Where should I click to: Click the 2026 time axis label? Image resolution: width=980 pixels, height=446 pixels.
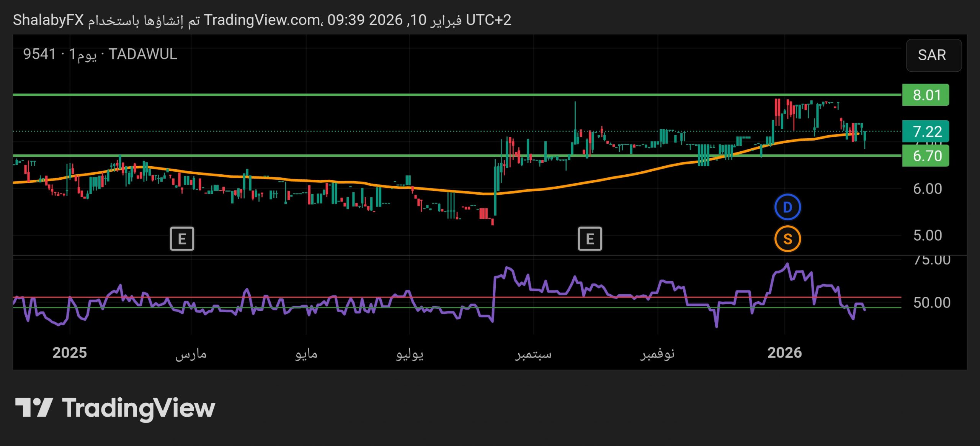[x=784, y=353]
